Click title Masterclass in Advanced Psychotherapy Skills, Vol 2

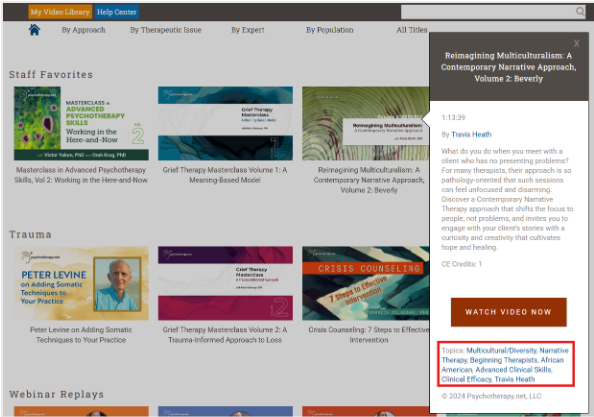coord(81,175)
